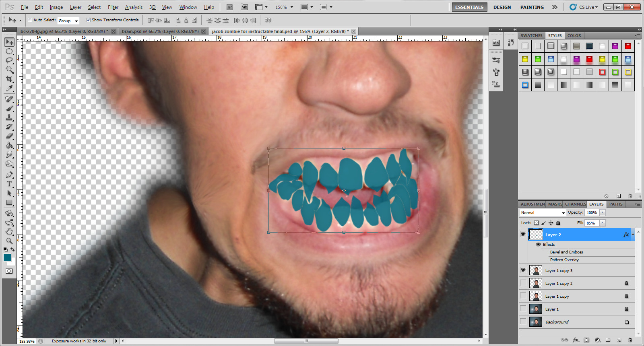
Task: Launch Mini Bridge from top bar
Action: (244, 7)
